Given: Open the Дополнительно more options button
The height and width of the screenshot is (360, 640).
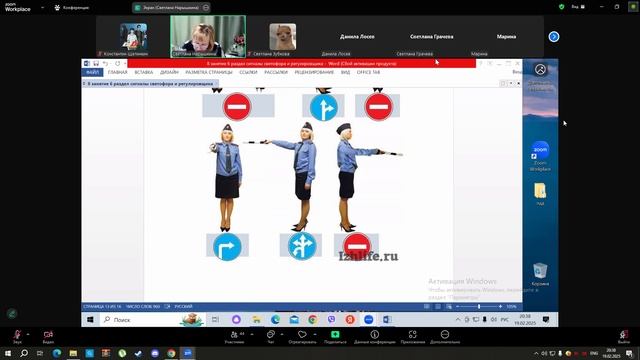Looking at the screenshot, I should point(445,336).
